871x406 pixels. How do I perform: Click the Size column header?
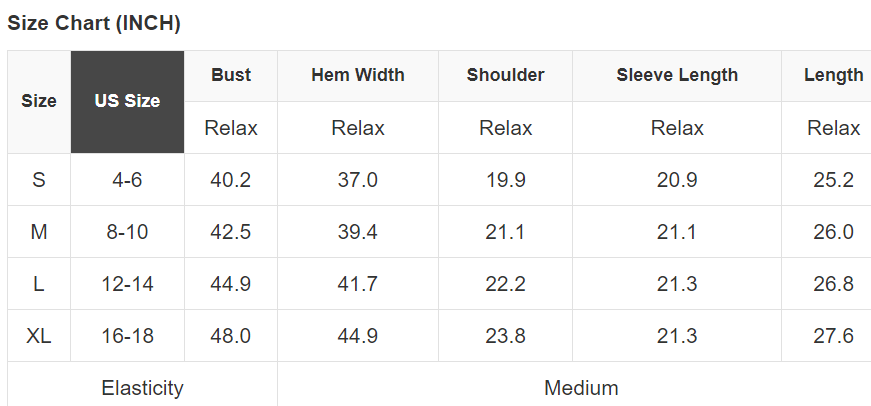pyautogui.click(x=39, y=101)
